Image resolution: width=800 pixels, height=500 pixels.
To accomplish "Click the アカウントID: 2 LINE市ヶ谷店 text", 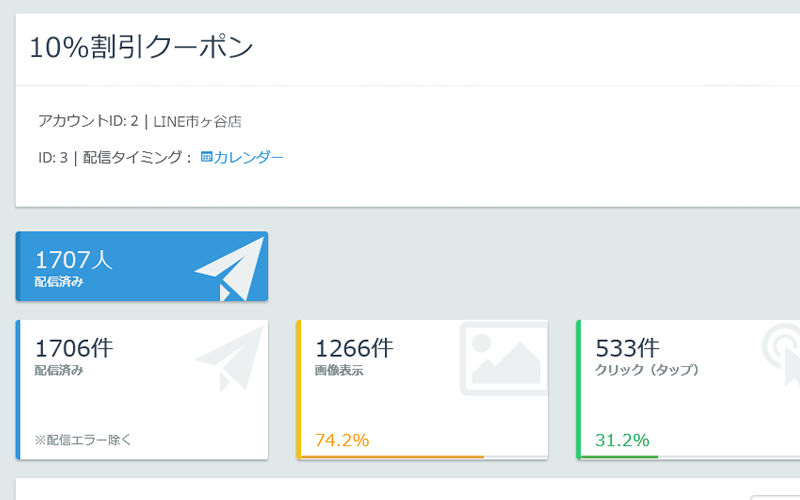I will 139,121.
